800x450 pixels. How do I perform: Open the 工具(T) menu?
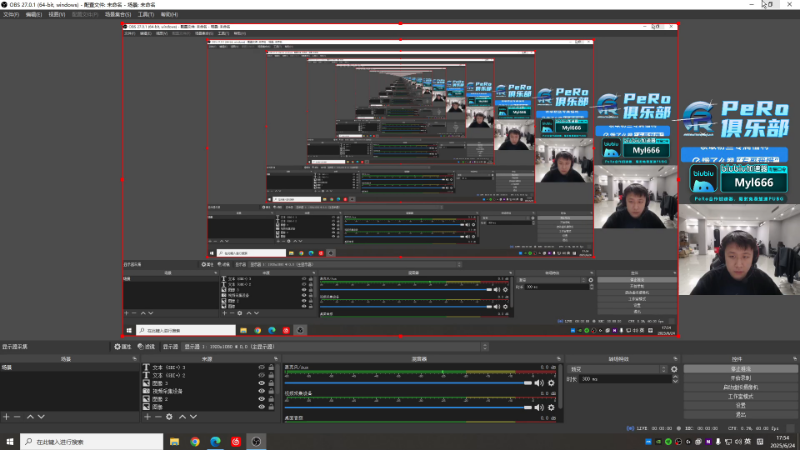146,15
